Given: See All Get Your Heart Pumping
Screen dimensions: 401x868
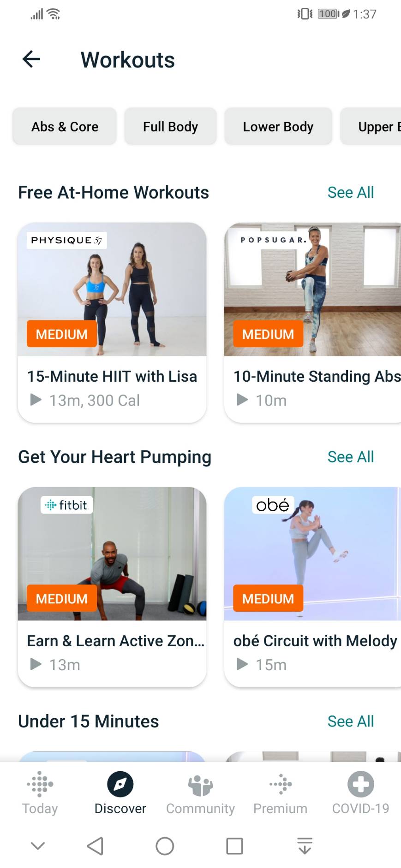Looking at the screenshot, I should pos(351,457).
